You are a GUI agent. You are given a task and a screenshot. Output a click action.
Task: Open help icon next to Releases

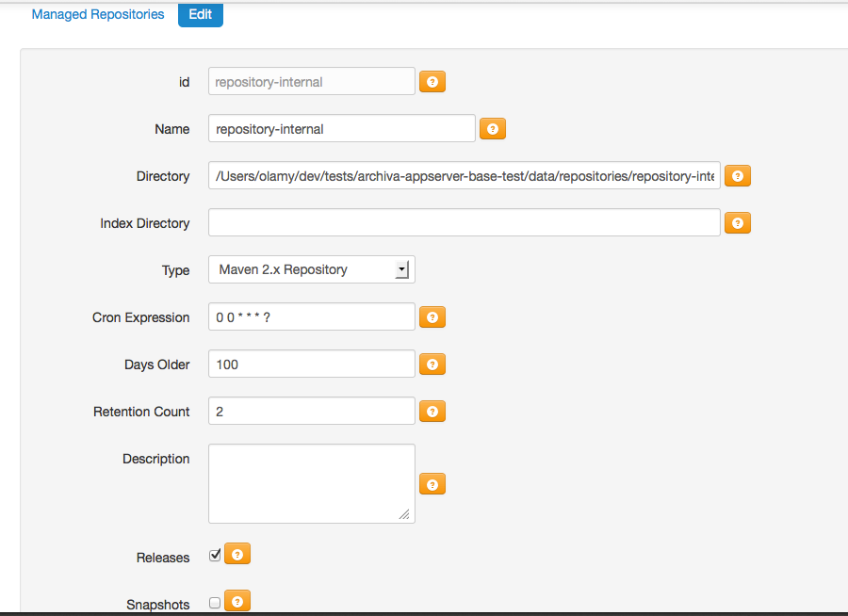[237, 555]
